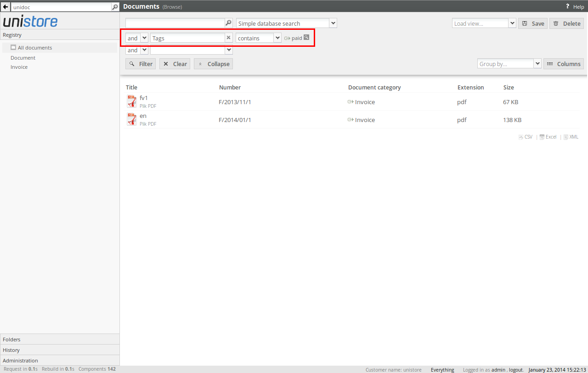Export results as XML
This screenshot has height=373, width=588.
pos(571,137)
